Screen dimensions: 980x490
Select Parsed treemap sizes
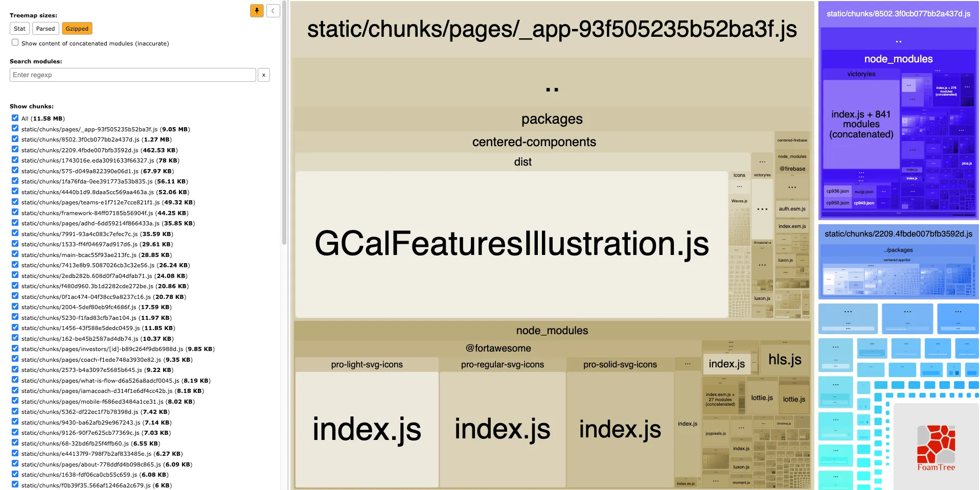(45, 28)
